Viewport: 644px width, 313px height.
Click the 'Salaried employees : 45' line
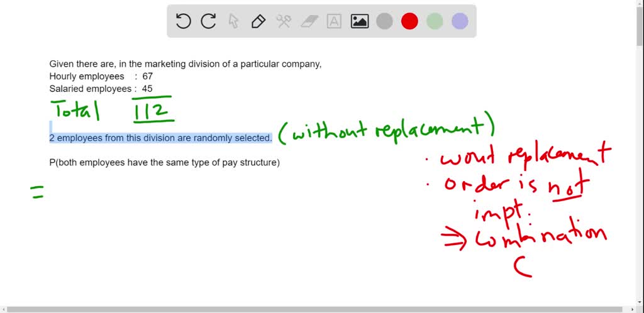click(101, 89)
